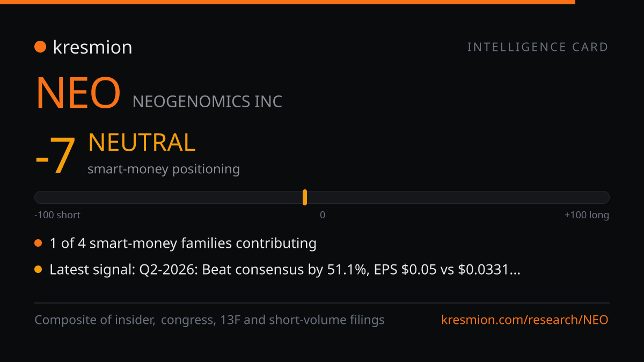Click the orange kresmion logo dot

tap(40, 47)
